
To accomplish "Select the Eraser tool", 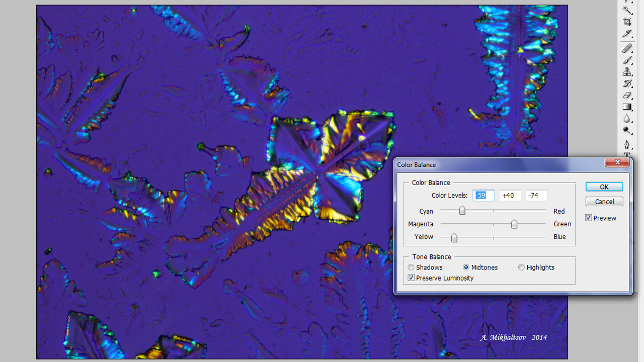I will pos(627,95).
